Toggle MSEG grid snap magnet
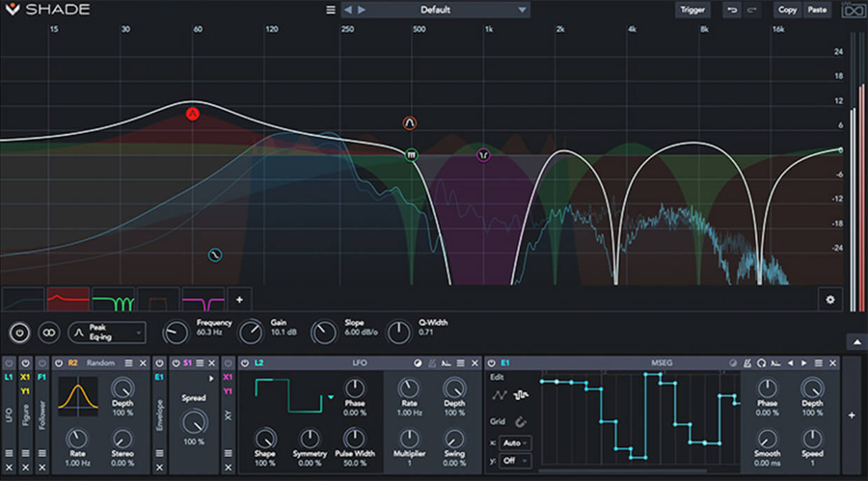Viewport: 868px width, 481px height. click(521, 422)
